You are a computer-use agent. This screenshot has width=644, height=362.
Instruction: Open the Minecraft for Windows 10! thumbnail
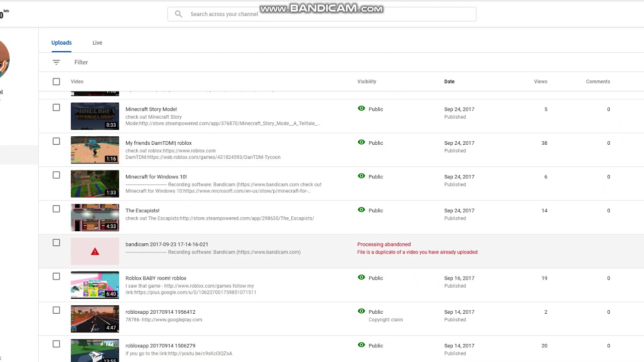point(95,184)
